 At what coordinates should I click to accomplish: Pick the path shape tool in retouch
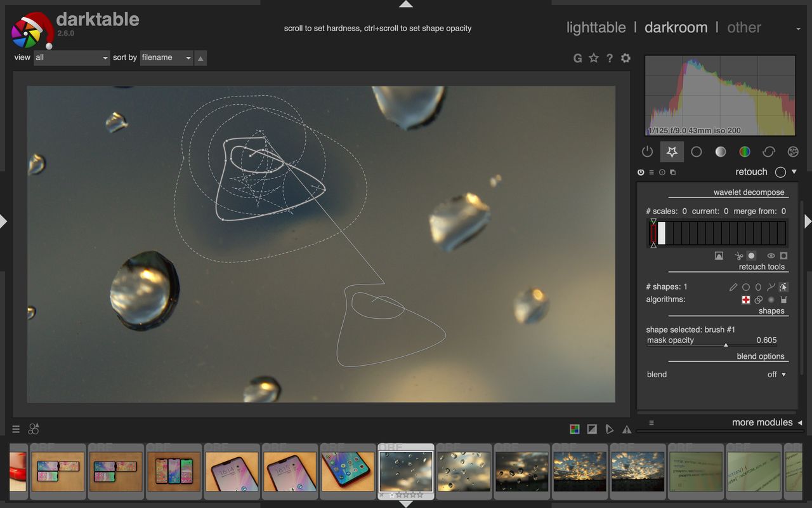(771, 287)
